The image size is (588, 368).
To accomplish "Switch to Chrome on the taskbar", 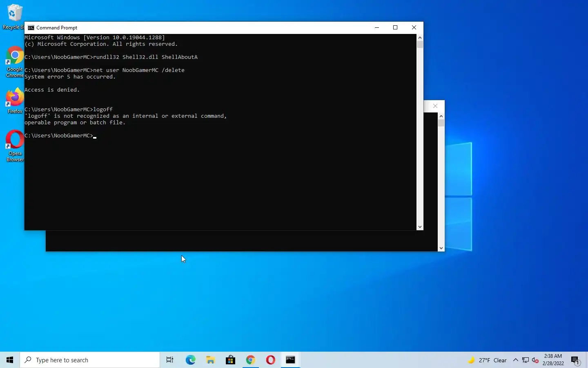I will 250,360.
